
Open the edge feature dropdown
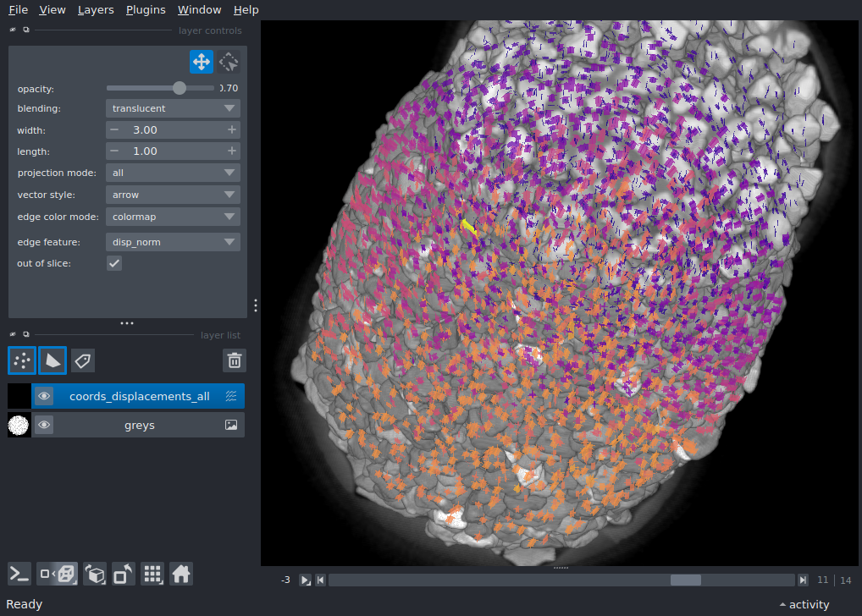click(173, 242)
